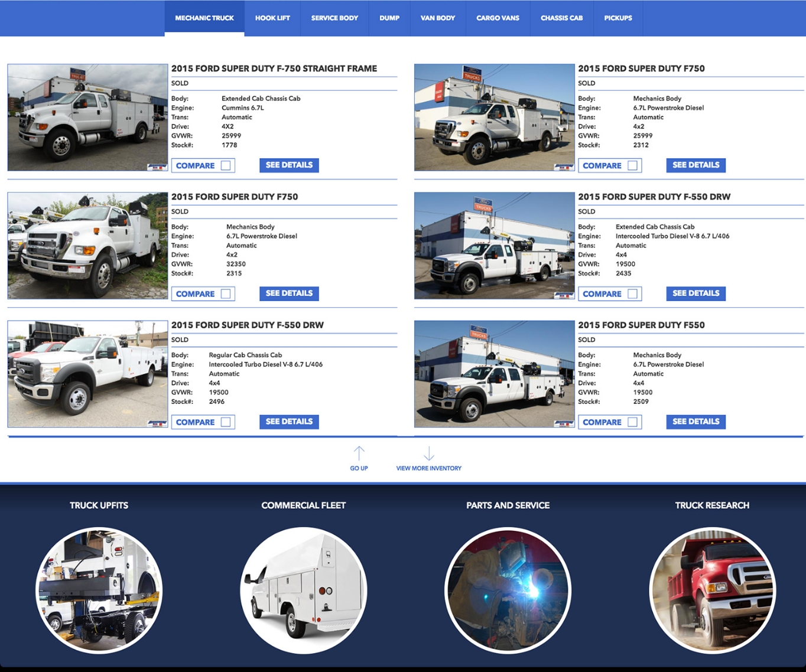Image resolution: width=806 pixels, height=672 pixels.
Task: Open title of stock 2496 F-550 DRW listing
Action: click(x=248, y=325)
